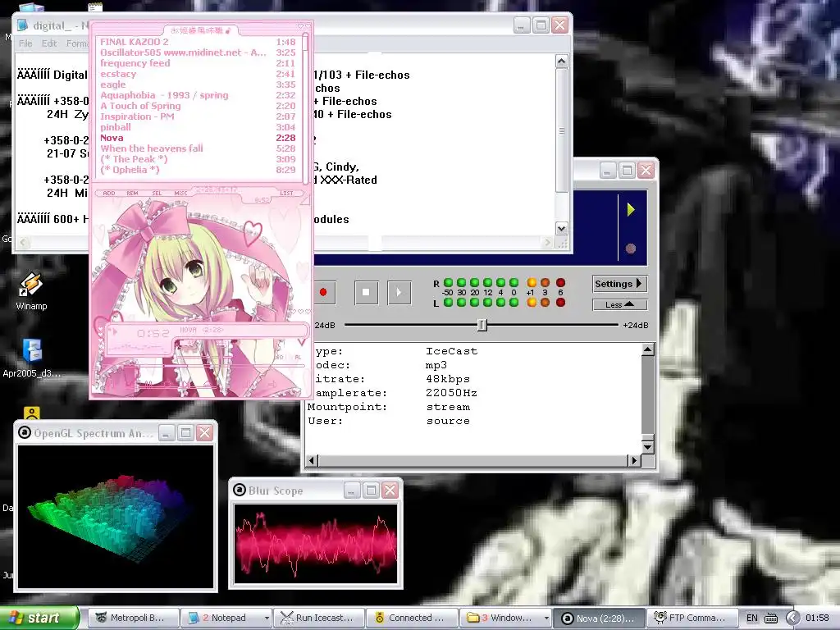Click the SEL button in the Winamp playlist
Screen dimensions: 840x630
pos(157,194)
